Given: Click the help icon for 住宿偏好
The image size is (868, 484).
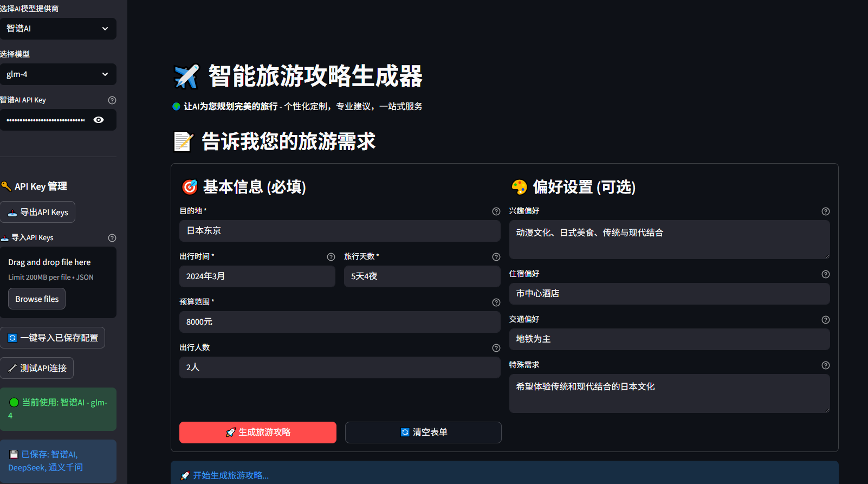Looking at the screenshot, I should (x=826, y=274).
